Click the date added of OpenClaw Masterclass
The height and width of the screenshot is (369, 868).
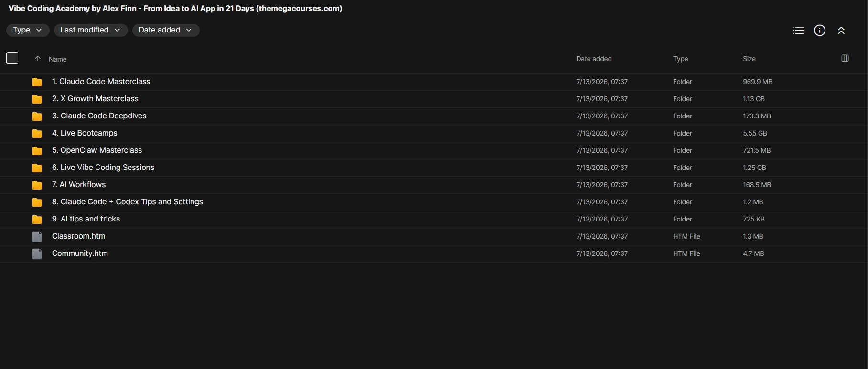tap(602, 150)
